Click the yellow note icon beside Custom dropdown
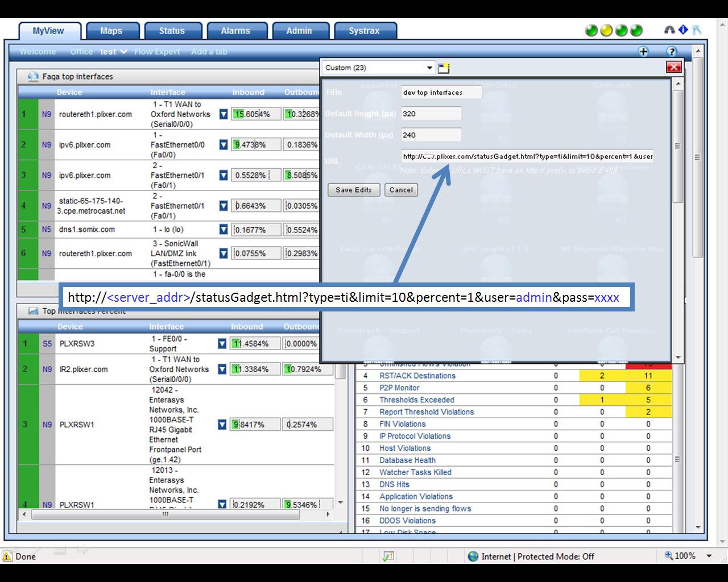 tap(444, 68)
